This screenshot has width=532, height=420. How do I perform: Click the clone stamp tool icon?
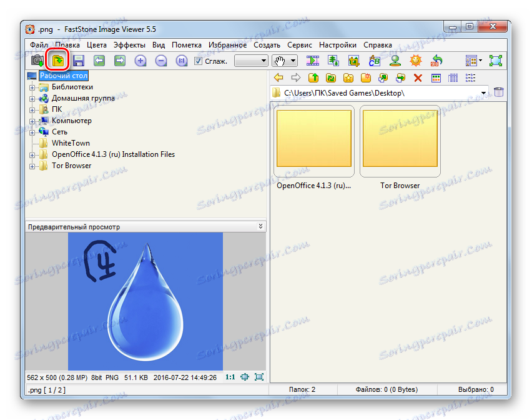point(395,61)
